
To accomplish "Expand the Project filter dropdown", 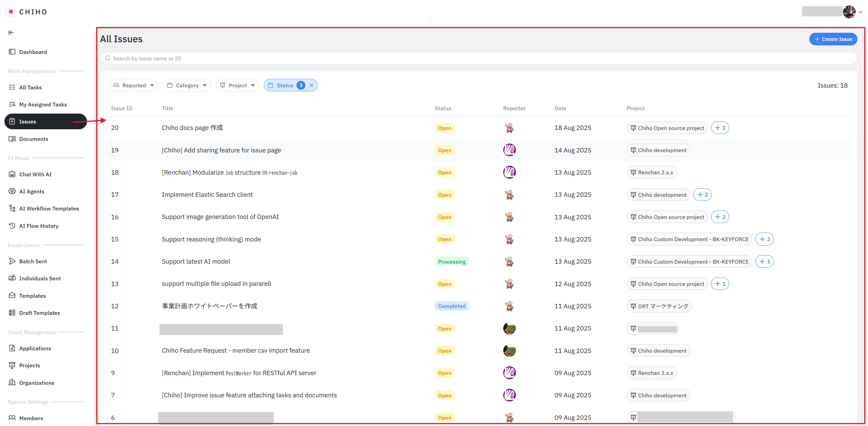I will tap(237, 85).
